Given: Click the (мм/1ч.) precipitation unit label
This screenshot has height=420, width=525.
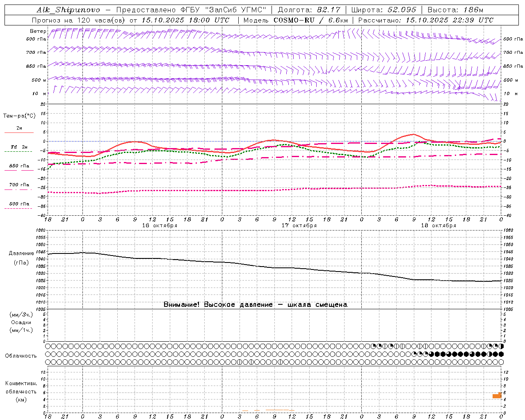Looking at the screenshot, I should click(21, 330).
